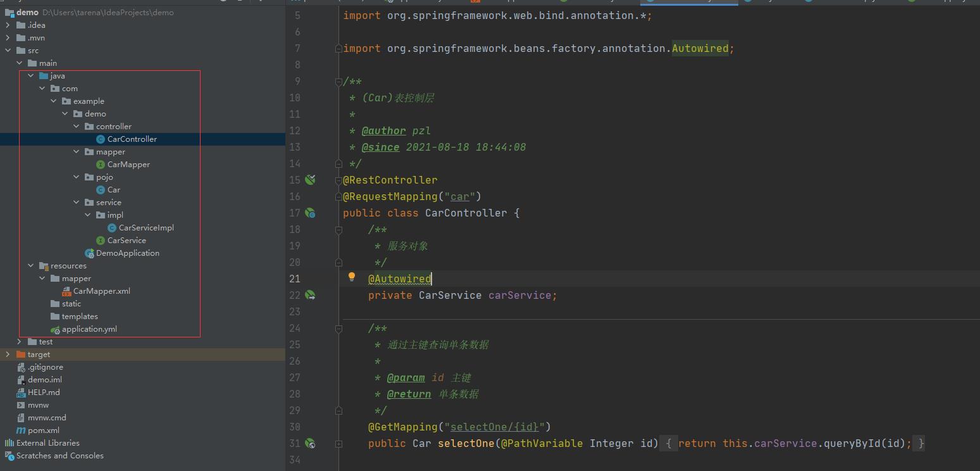
Task: Click the CarController class icon in project tree
Action: tap(101, 139)
